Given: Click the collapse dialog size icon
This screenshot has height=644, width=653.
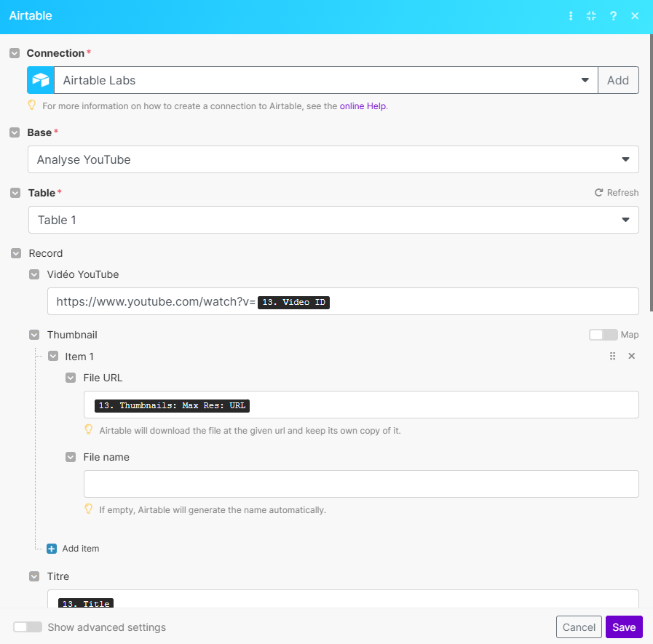Looking at the screenshot, I should [591, 16].
